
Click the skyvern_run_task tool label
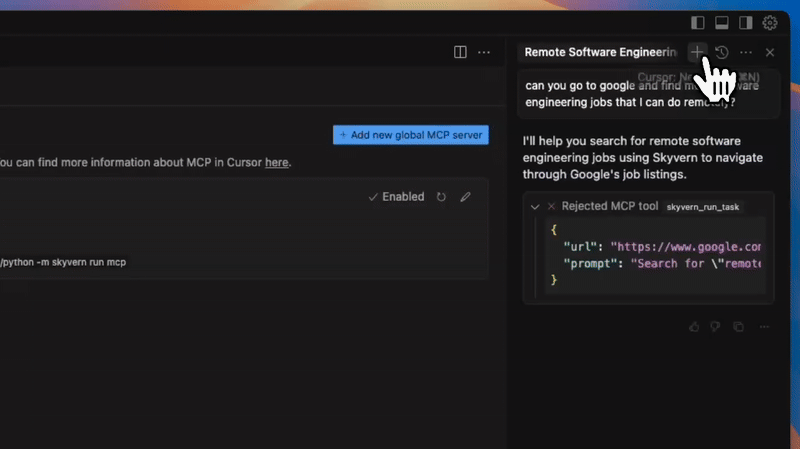tap(703, 207)
